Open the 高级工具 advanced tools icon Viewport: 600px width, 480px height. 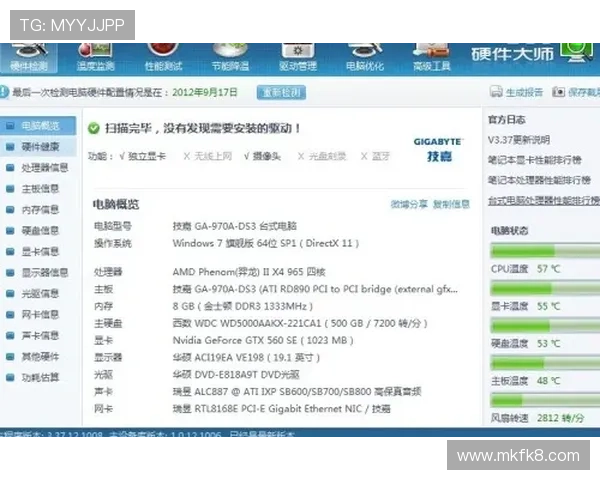pyautogui.click(x=432, y=57)
